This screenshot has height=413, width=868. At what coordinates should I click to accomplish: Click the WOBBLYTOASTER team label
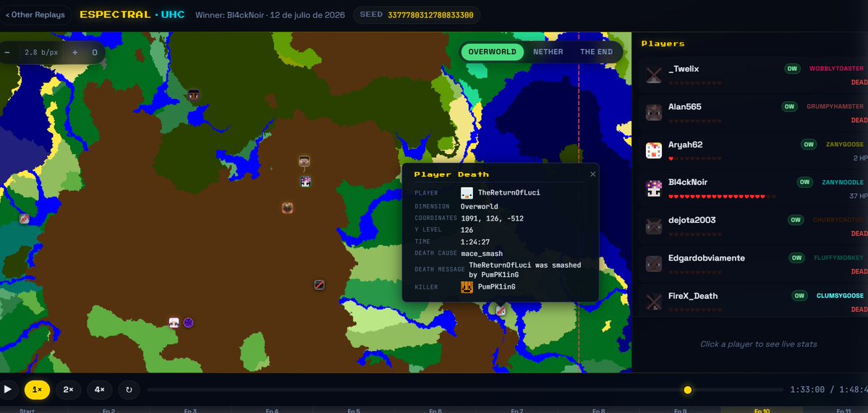coord(836,69)
